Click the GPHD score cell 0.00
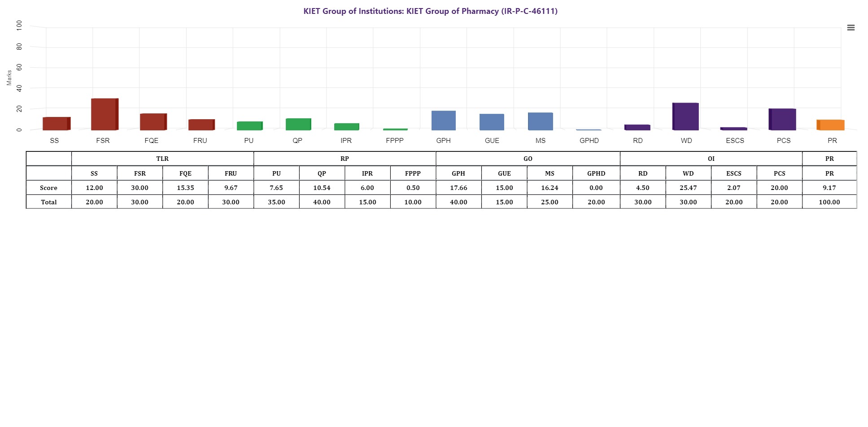868x427 pixels. click(x=596, y=188)
